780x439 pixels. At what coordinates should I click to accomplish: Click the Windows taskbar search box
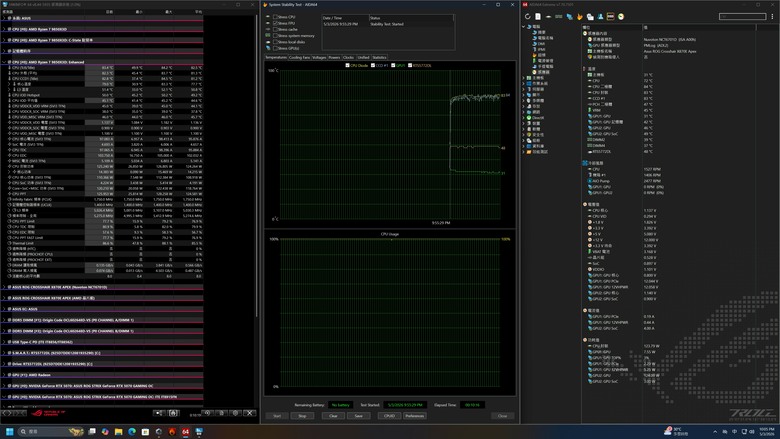(50, 432)
